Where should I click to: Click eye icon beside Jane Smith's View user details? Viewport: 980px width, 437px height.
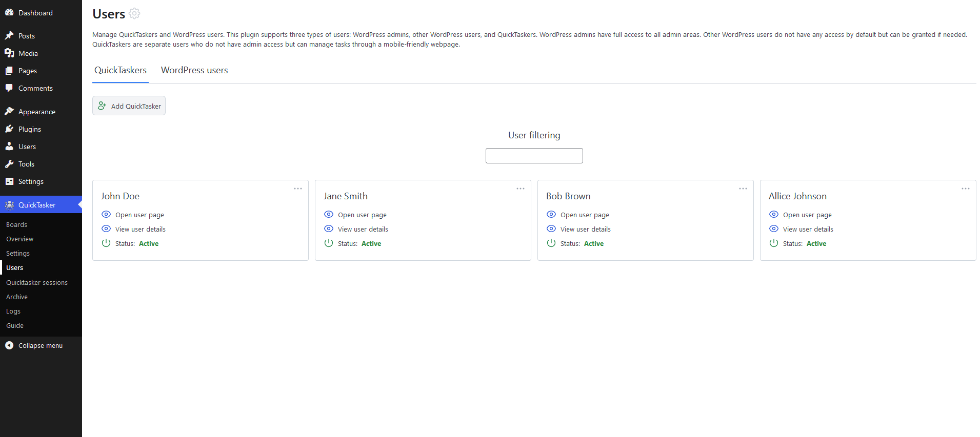click(x=329, y=228)
